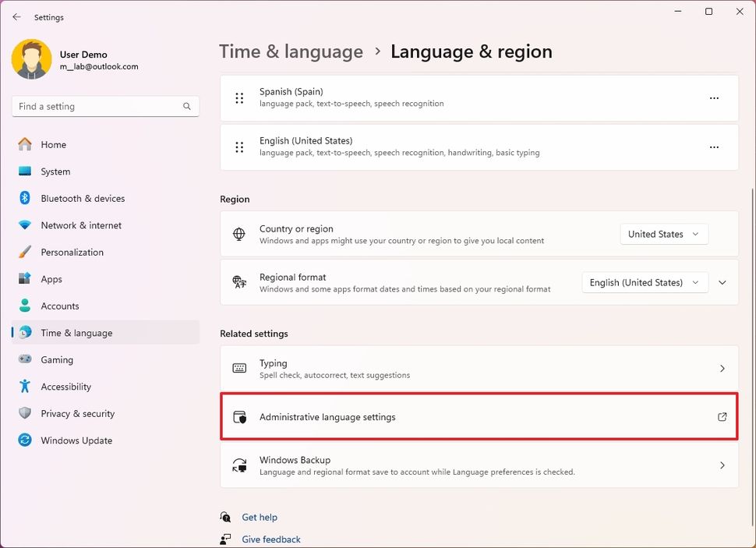Open Typing settings via its chevron
This screenshot has width=756, height=548.
[x=722, y=368]
